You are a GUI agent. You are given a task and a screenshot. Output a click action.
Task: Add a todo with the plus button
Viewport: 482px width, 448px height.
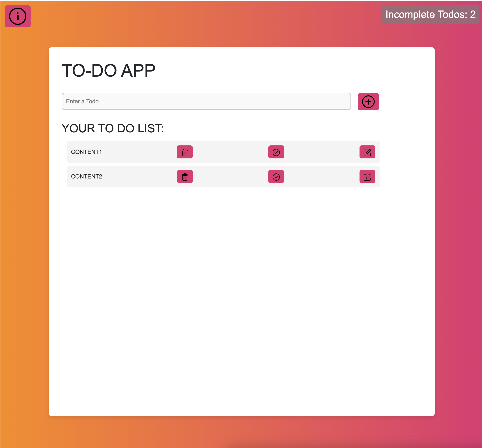(368, 102)
